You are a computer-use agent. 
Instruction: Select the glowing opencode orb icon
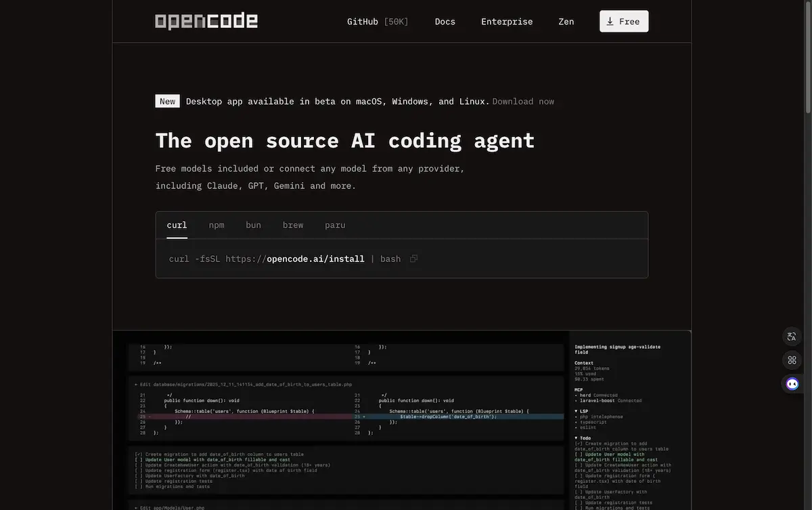click(x=790, y=383)
